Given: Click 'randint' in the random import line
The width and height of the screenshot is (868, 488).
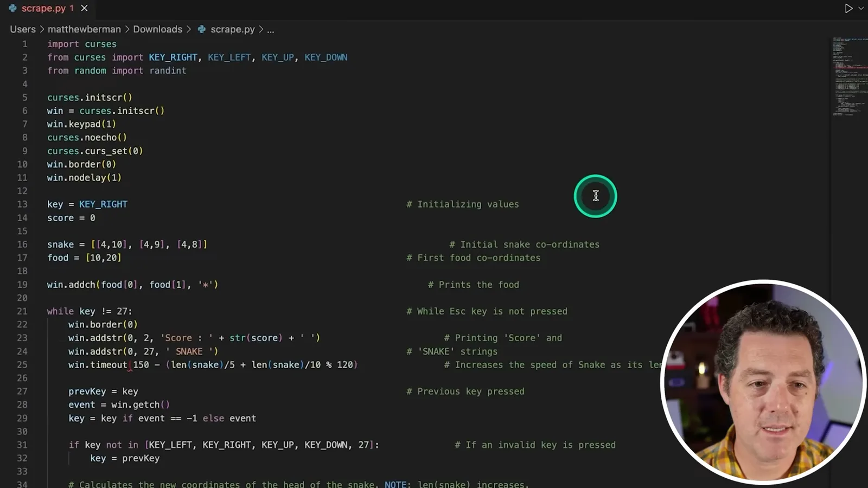Looking at the screenshot, I should point(168,70).
